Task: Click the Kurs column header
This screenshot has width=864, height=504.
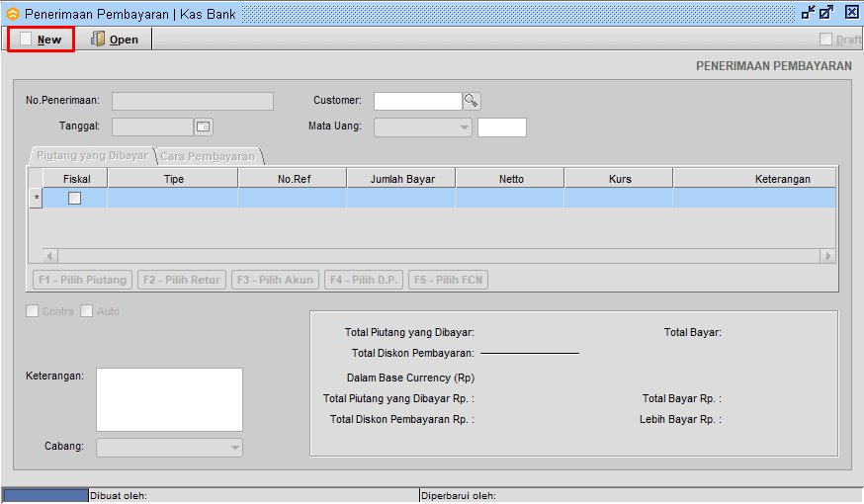Action: point(618,179)
